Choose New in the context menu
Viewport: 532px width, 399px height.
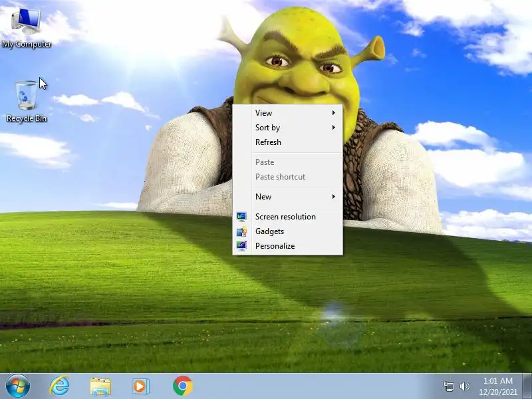(x=287, y=196)
